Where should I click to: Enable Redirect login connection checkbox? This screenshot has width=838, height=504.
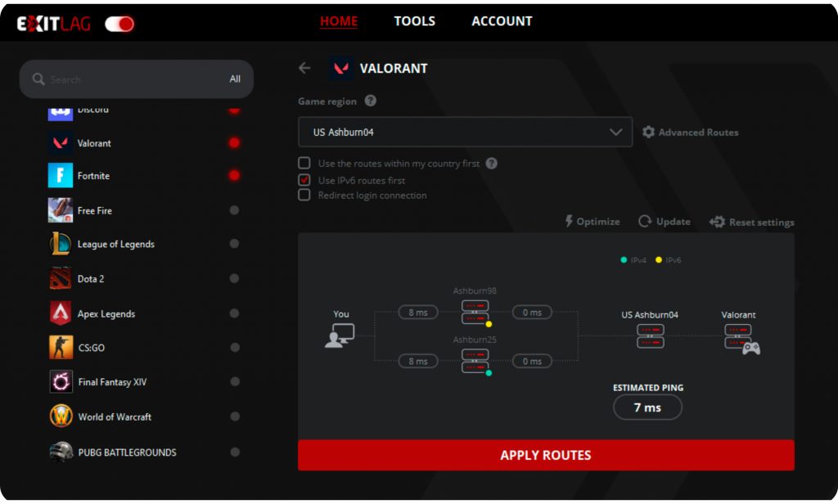point(304,195)
